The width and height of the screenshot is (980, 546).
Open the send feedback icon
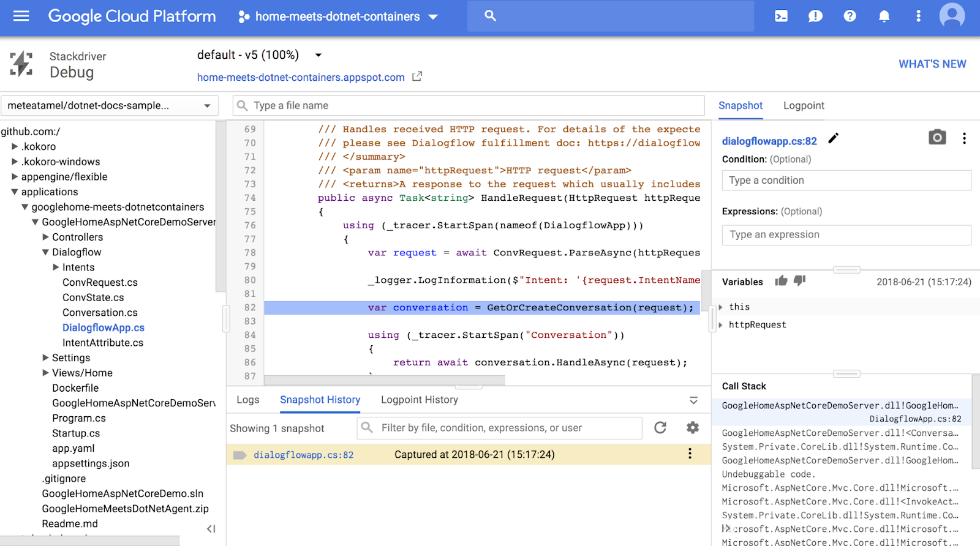click(x=815, y=17)
